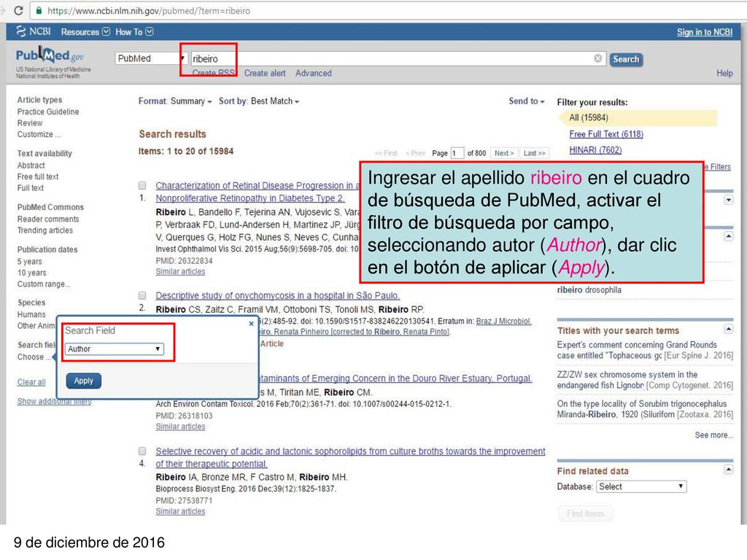Collapse the Find related data panel
Image resolution: width=747 pixels, height=560 pixels.
coord(729,470)
